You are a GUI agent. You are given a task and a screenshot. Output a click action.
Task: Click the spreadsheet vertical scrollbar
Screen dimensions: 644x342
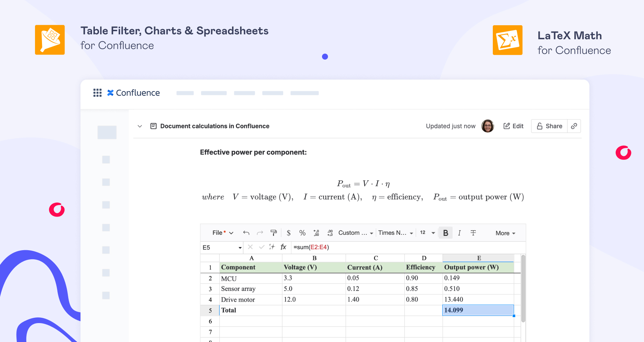pos(523,289)
